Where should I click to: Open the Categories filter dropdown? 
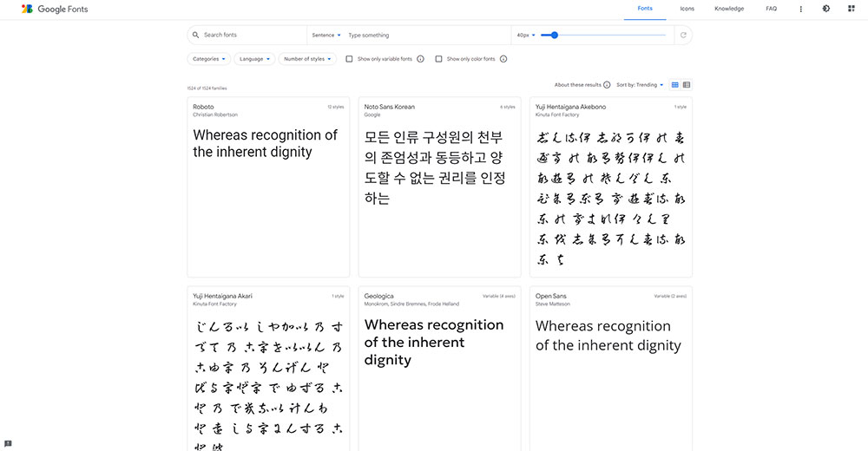[208, 59]
